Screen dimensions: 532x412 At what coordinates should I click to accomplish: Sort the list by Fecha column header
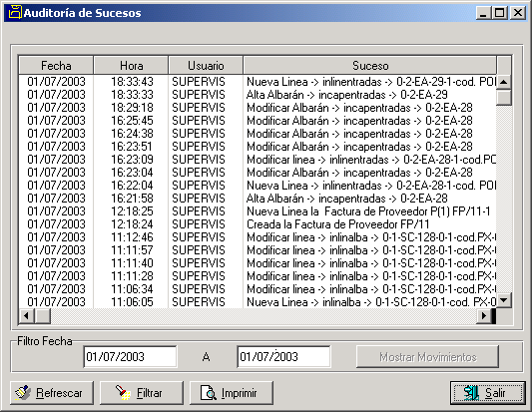(x=56, y=65)
